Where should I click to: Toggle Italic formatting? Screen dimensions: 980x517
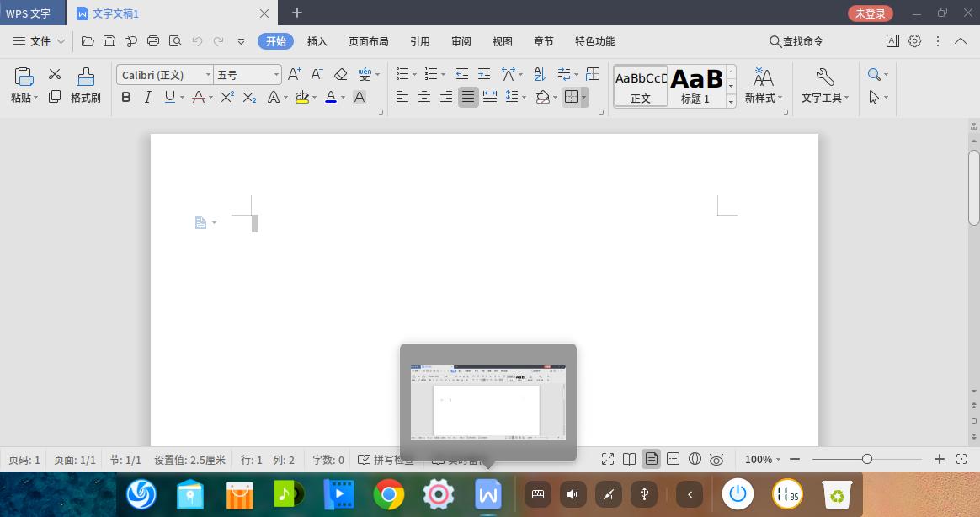coord(148,97)
